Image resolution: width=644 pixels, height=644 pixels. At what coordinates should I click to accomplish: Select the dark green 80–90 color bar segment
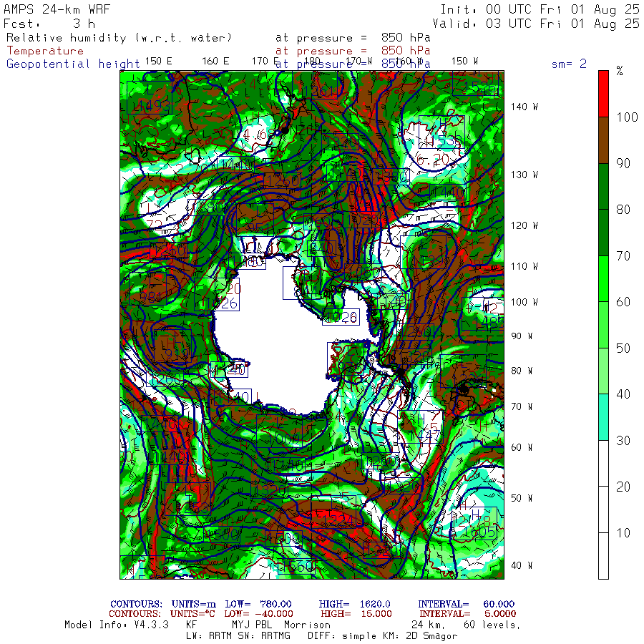pos(603,187)
